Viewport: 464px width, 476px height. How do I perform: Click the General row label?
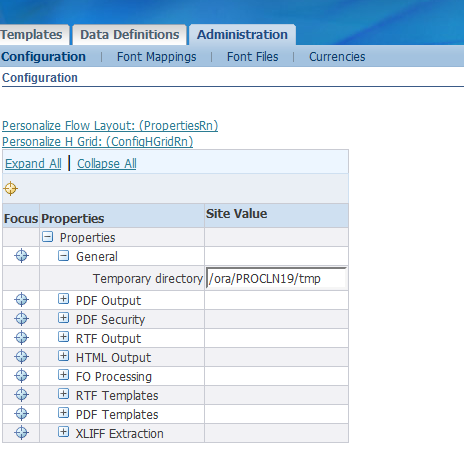[x=97, y=257]
